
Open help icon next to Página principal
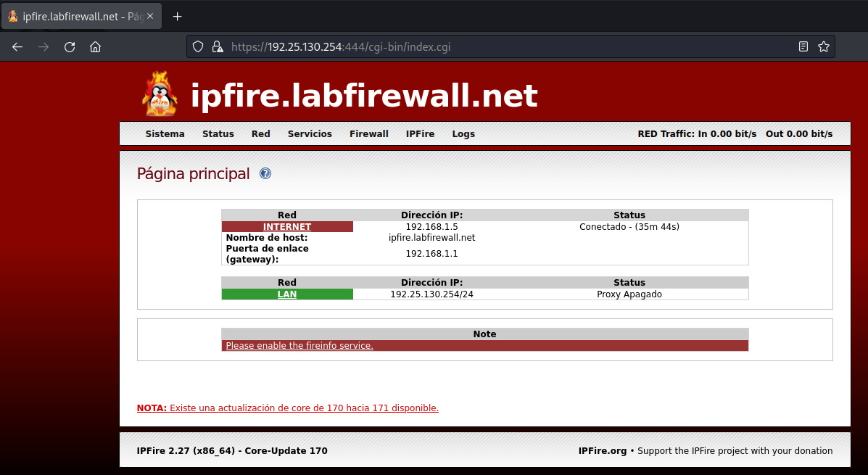[x=265, y=174]
